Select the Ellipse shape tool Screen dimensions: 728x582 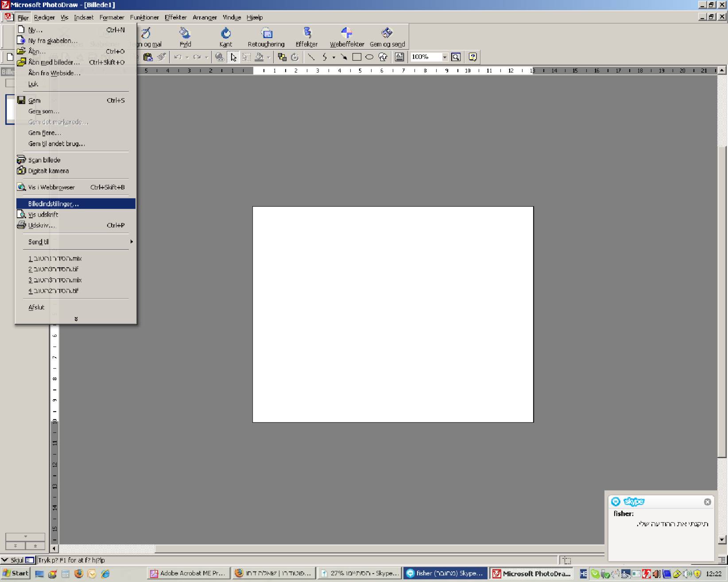pos(369,57)
